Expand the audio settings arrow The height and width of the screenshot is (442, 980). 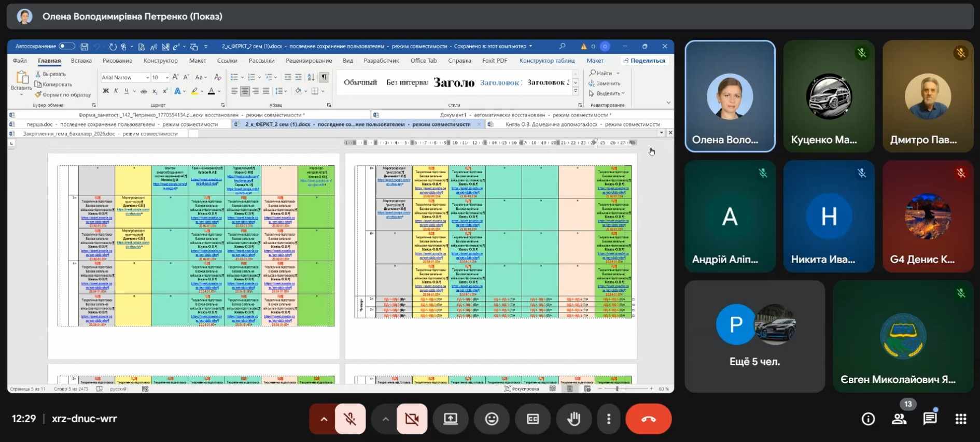pos(324,419)
